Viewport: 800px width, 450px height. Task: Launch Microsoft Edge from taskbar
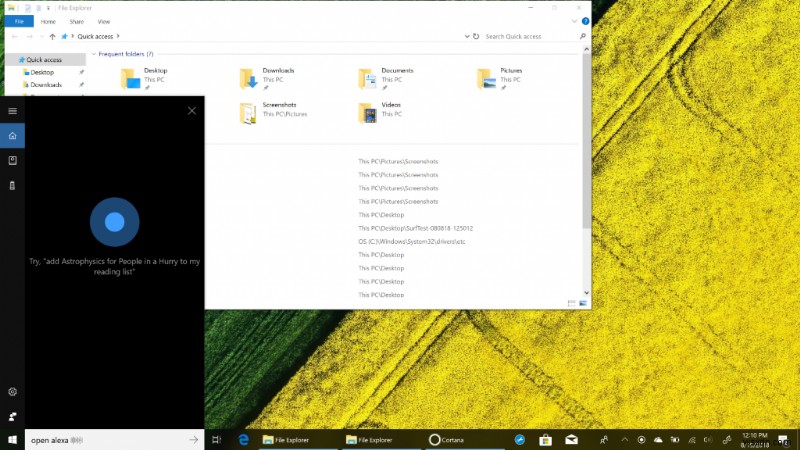point(243,440)
